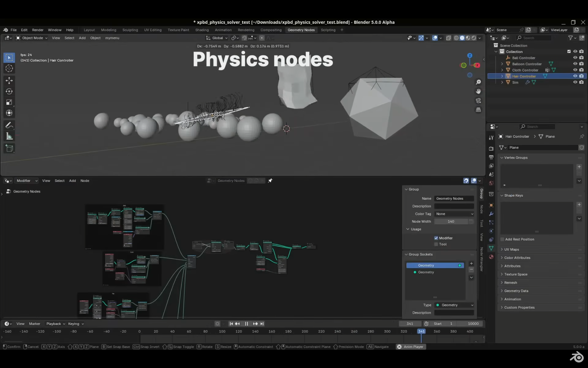588x368 pixels.
Task: Open the Render menu
Action: pos(38,30)
